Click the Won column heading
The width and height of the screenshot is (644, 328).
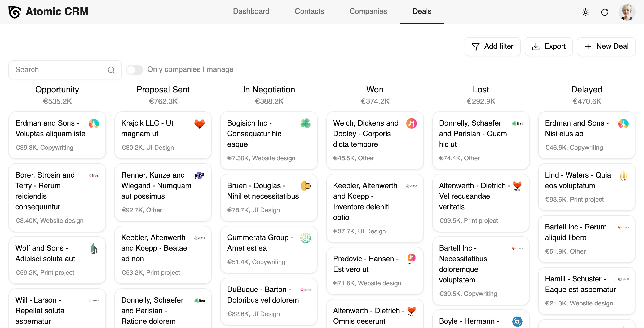pos(375,90)
